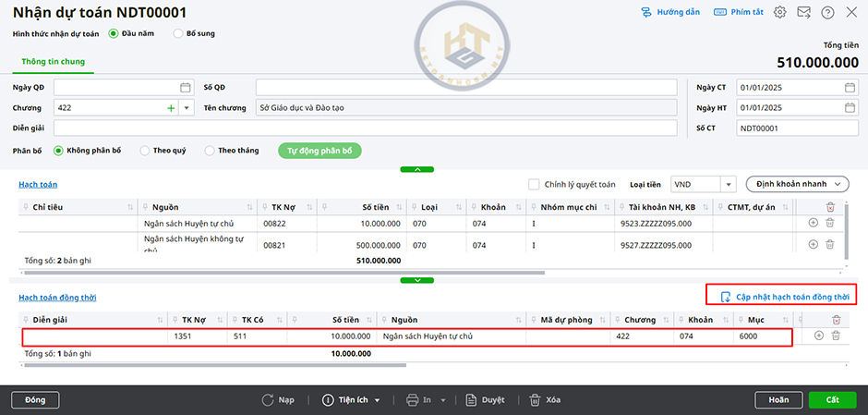The width and height of the screenshot is (868, 415).
Task: Open the Định khoản nhanh dropdown
Action: [x=796, y=184]
